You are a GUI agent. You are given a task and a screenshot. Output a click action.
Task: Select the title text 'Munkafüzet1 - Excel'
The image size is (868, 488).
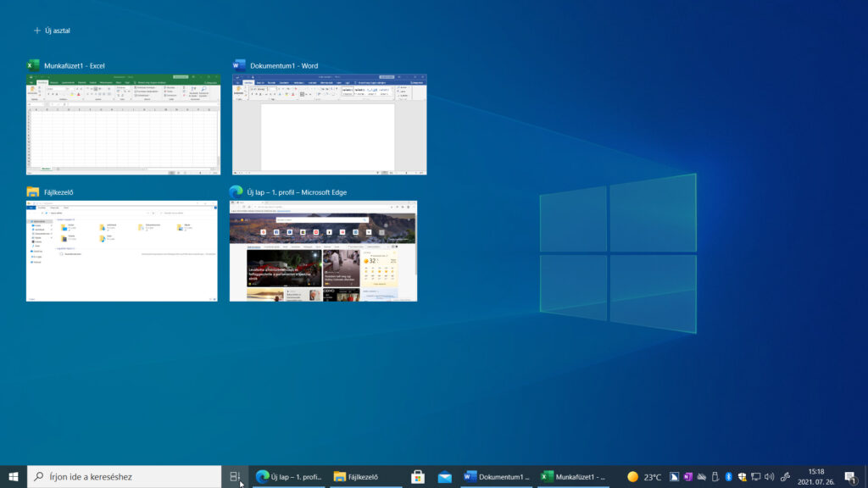pyautogui.click(x=75, y=66)
